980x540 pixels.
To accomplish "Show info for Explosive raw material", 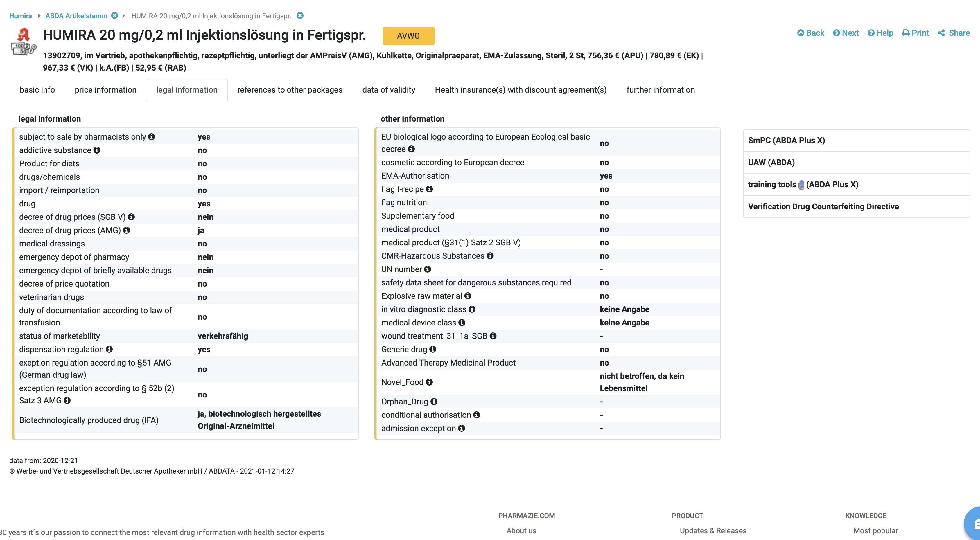I will pos(468,296).
